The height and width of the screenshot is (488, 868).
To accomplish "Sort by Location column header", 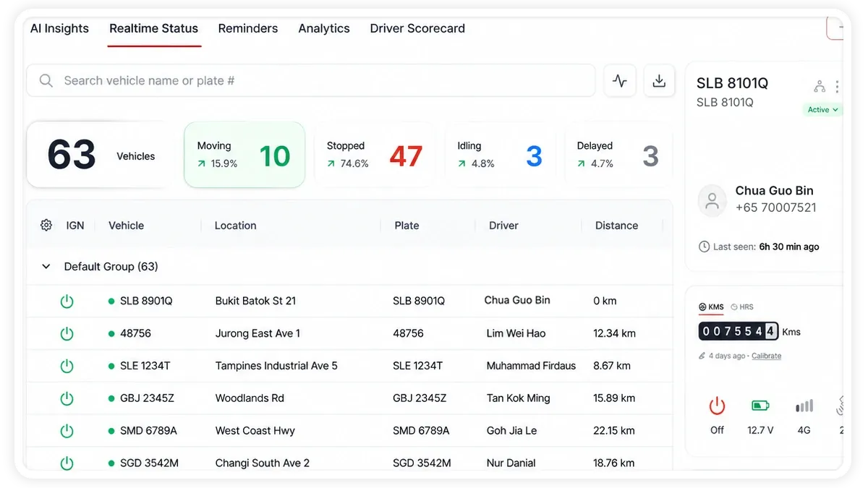I will (x=235, y=226).
